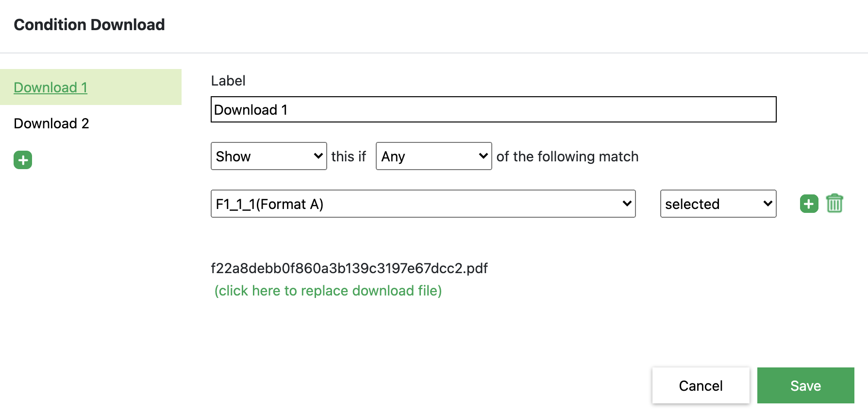Click the Label caption above the text field
Viewport: 868px width, 417px height.
(228, 81)
